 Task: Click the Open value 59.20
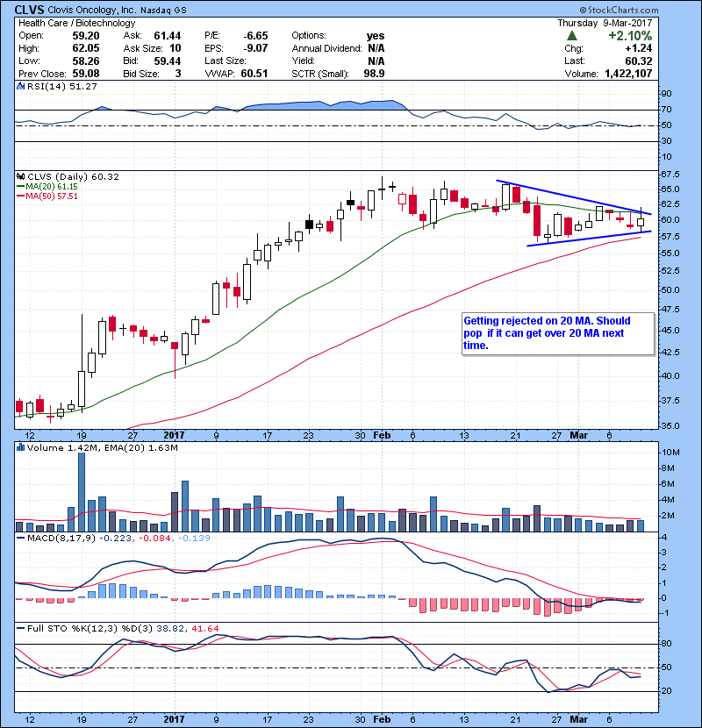tap(85, 36)
